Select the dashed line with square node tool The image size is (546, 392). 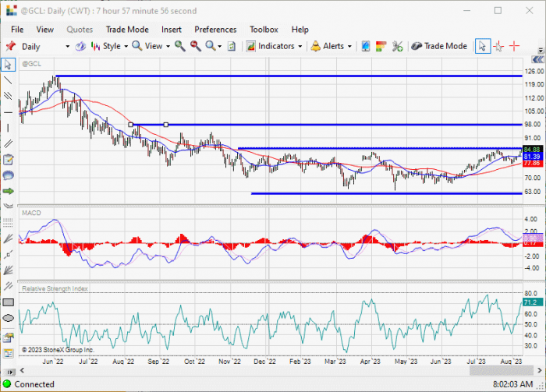(8, 255)
